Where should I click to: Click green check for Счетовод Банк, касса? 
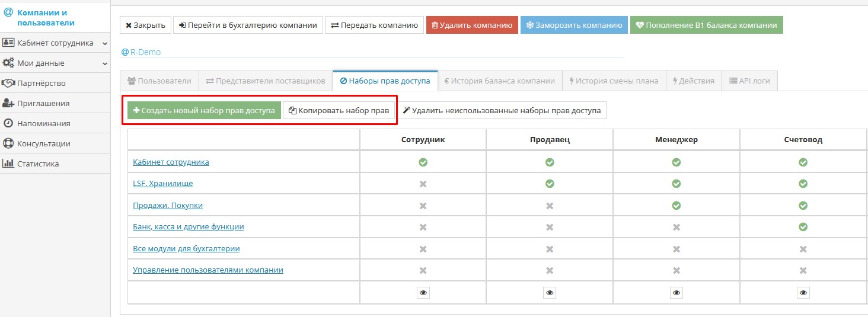pos(803,227)
